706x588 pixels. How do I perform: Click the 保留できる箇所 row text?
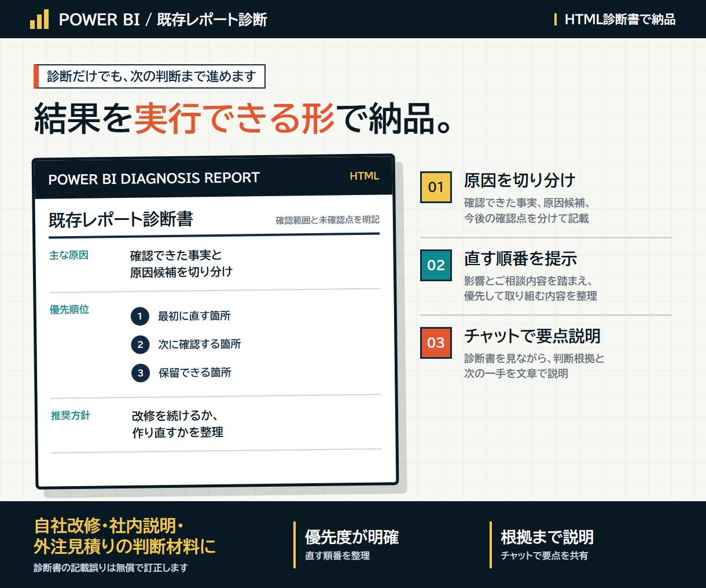(x=195, y=373)
